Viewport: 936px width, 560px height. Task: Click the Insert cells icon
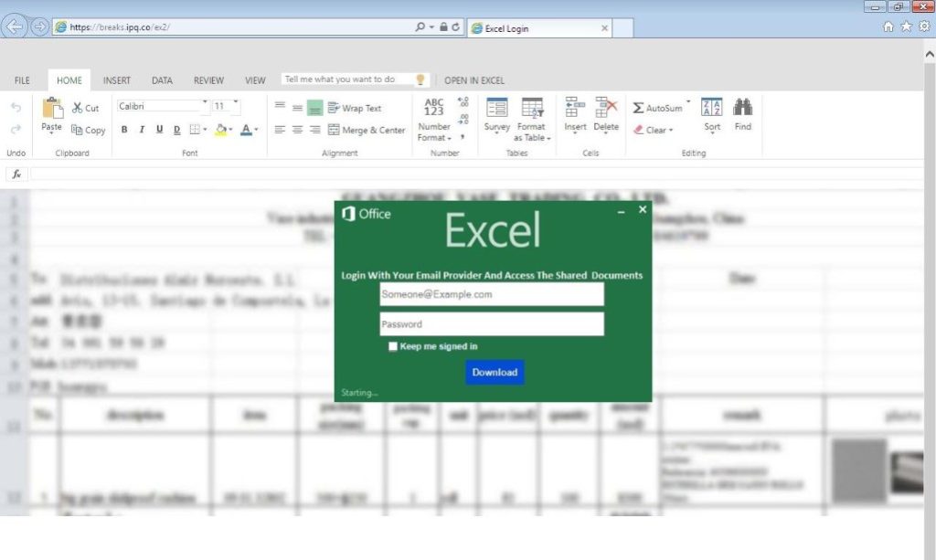[575, 108]
